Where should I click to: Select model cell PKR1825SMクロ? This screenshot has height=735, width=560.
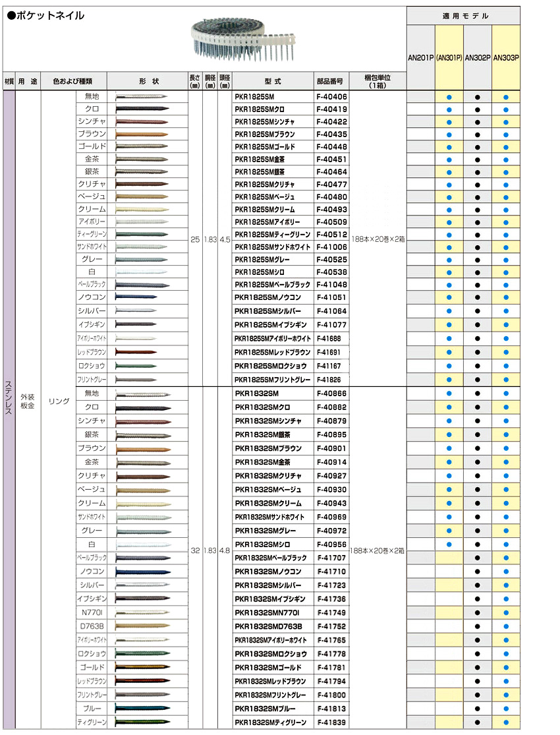[x=273, y=109]
